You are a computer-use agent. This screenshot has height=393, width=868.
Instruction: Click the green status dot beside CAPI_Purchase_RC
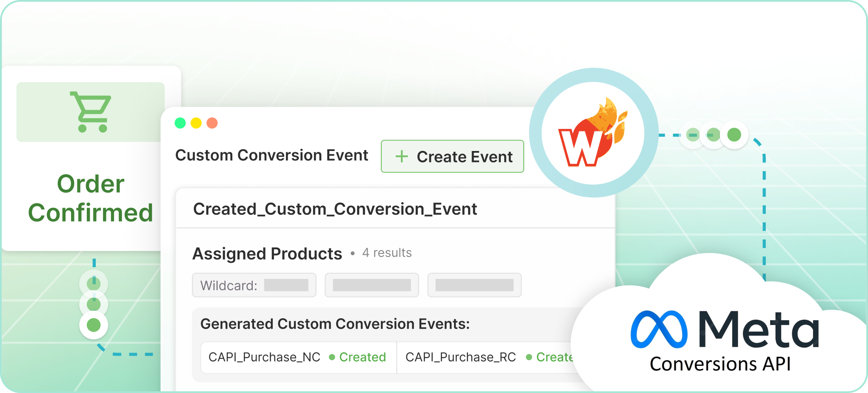coord(529,357)
